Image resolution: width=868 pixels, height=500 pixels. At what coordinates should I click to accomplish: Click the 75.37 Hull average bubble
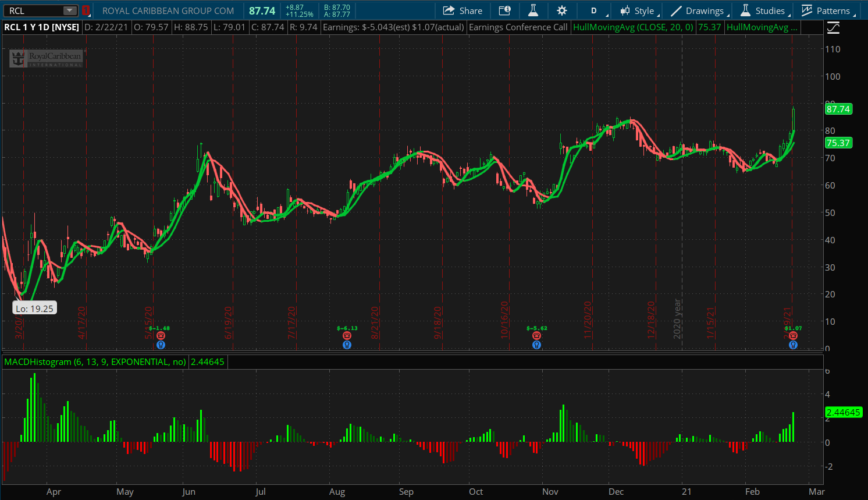pyautogui.click(x=838, y=143)
